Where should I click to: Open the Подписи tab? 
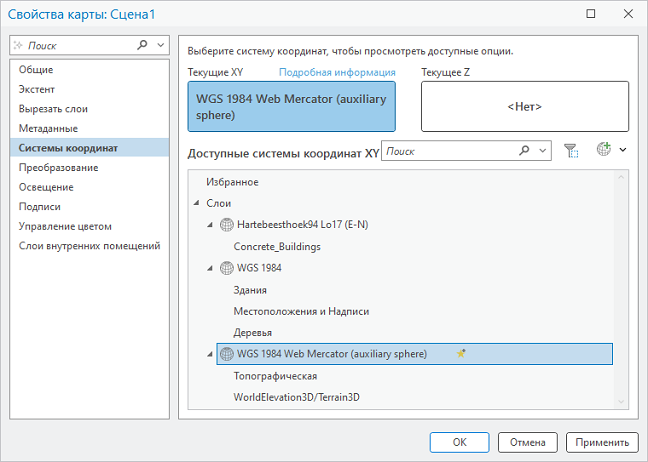point(89,207)
